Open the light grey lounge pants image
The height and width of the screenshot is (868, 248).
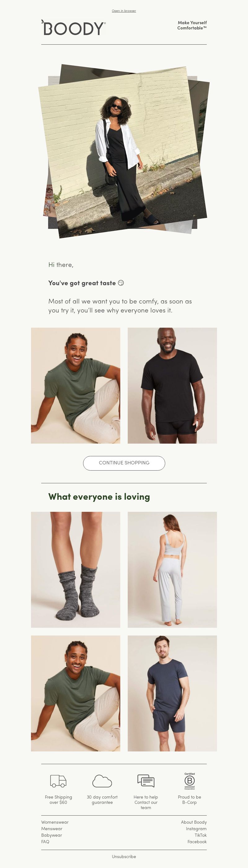172,569
